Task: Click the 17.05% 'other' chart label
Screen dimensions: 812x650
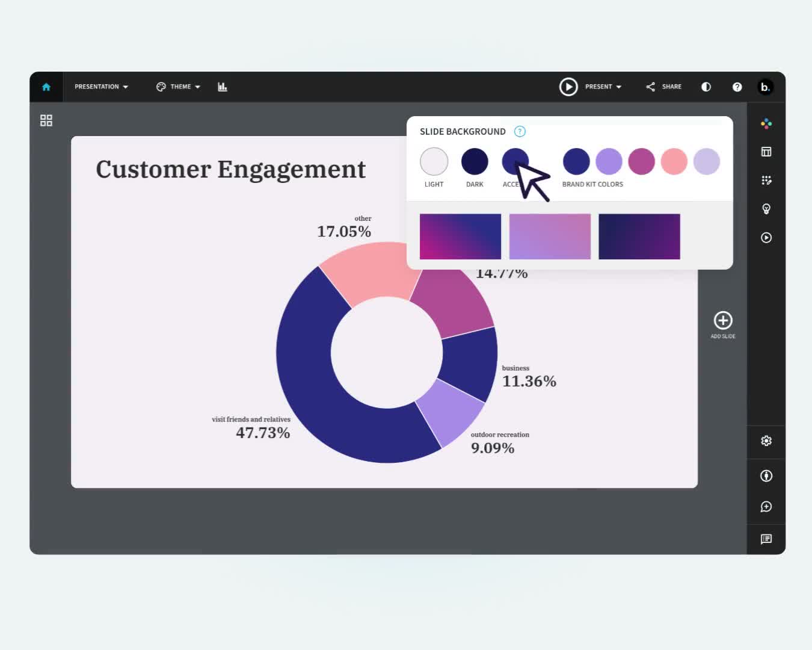Action: click(x=344, y=231)
